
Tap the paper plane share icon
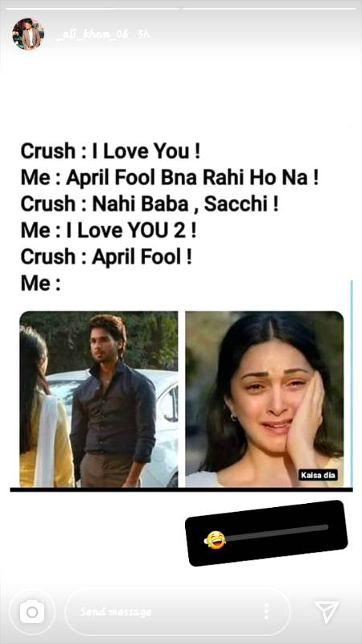pos(327,613)
